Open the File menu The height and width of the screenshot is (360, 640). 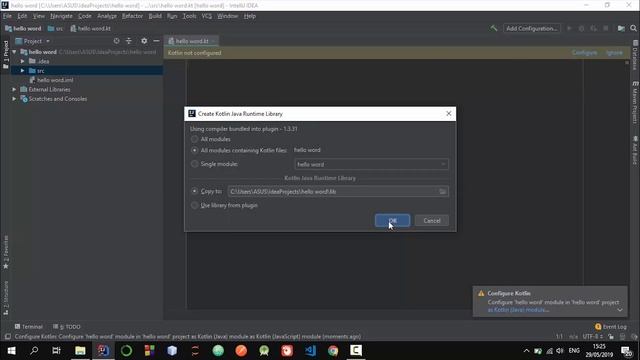[x=7, y=16]
